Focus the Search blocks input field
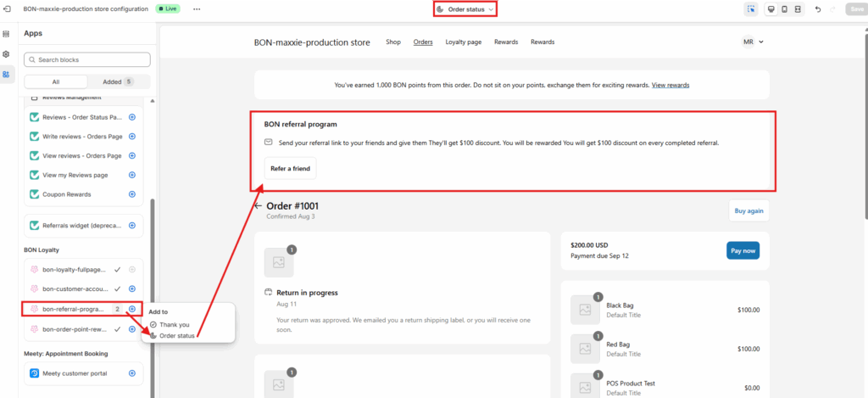Image resolution: width=868 pixels, height=398 pixels. click(87, 59)
